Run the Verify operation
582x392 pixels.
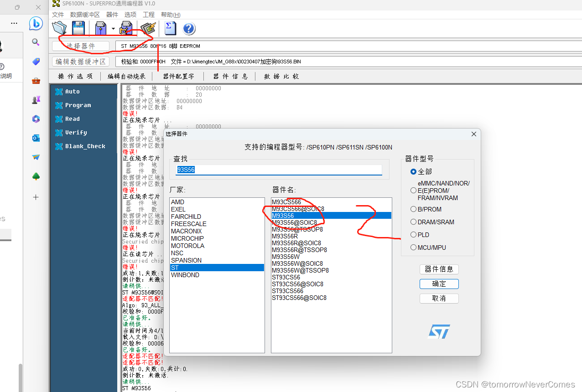(x=71, y=133)
